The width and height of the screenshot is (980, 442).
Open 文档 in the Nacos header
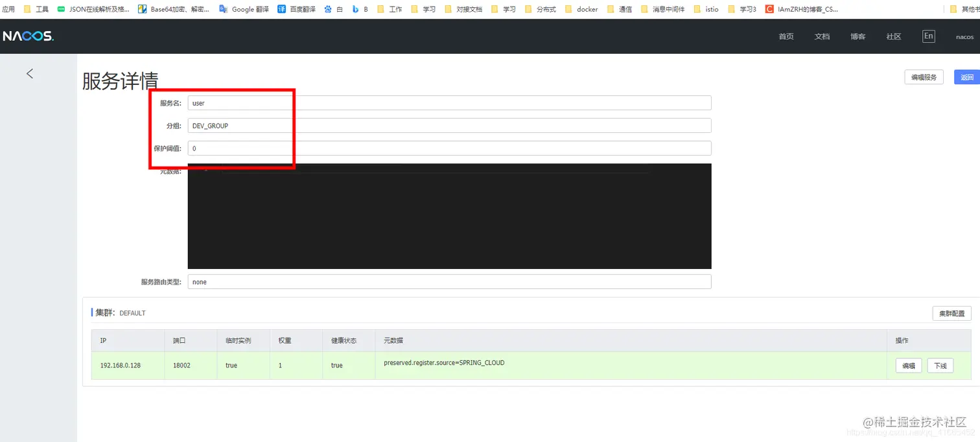(x=822, y=36)
